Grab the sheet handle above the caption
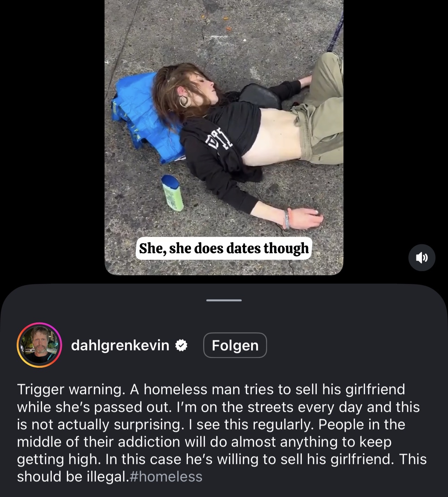Viewport: 448px width, 497px height. [x=224, y=300]
